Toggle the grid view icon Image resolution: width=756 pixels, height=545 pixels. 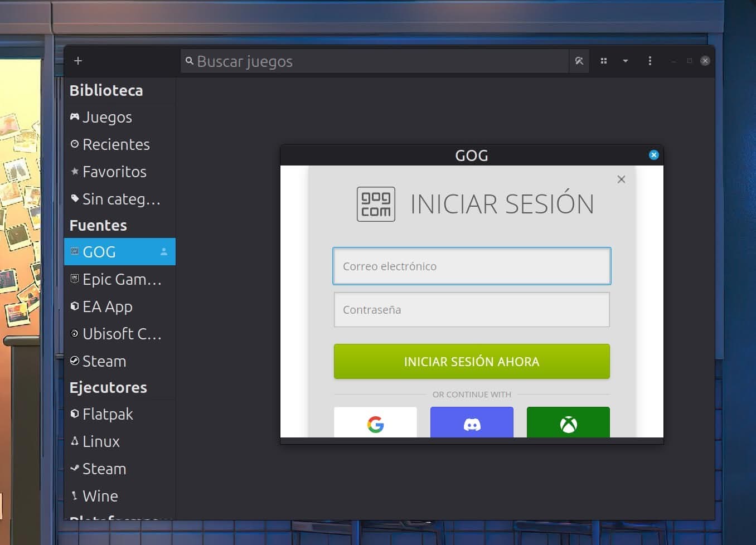click(x=603, y=61)
